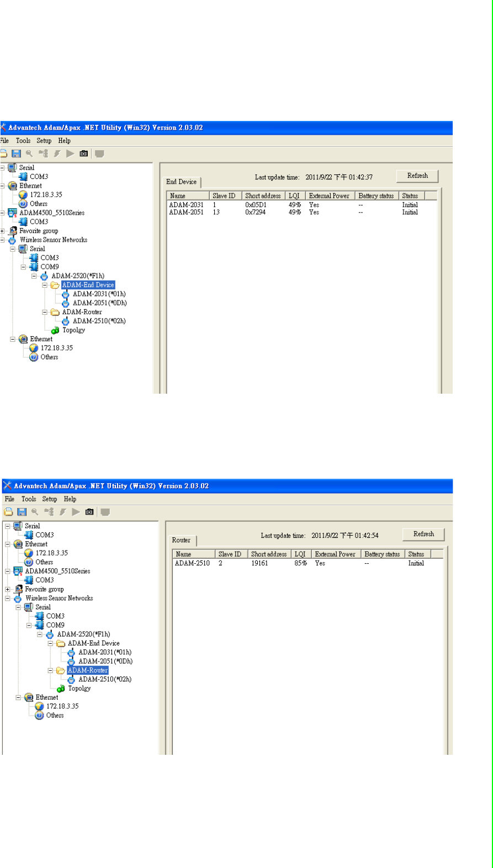Screen dimensions: 493x868
Task: Sort by LQI column in Router table
Action: pyautogui.click(x=301, y=554)
